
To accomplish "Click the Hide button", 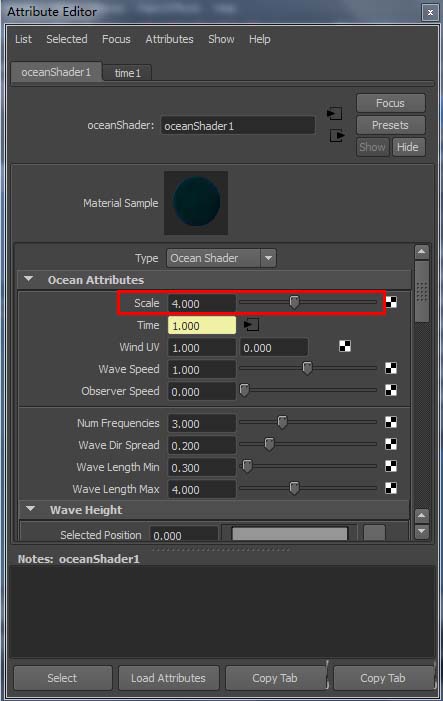I will point(408,147).
